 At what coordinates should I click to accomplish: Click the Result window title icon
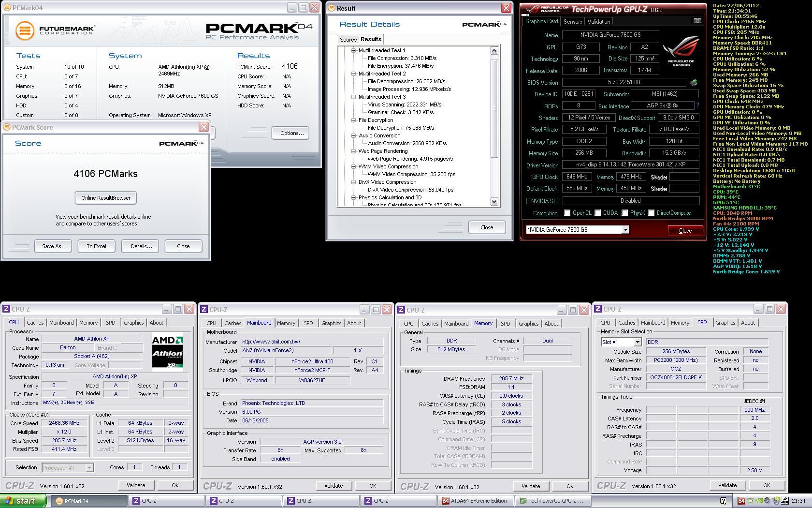(x=331, y=8)
